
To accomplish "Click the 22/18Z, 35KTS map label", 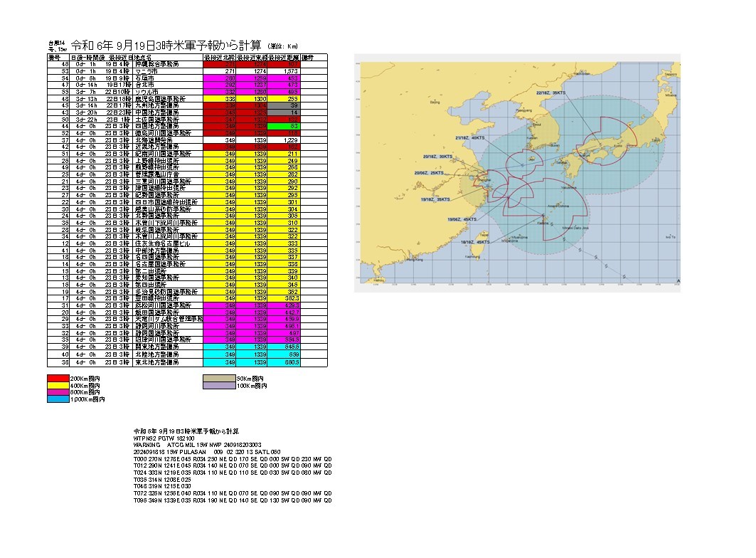I will point(551,93).
